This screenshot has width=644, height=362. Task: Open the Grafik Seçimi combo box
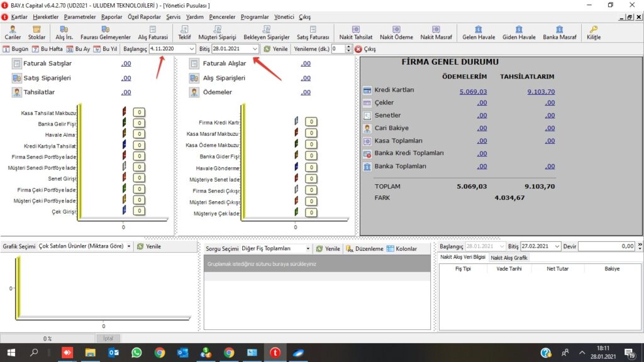pyautogui.click(x=128, y=247)
